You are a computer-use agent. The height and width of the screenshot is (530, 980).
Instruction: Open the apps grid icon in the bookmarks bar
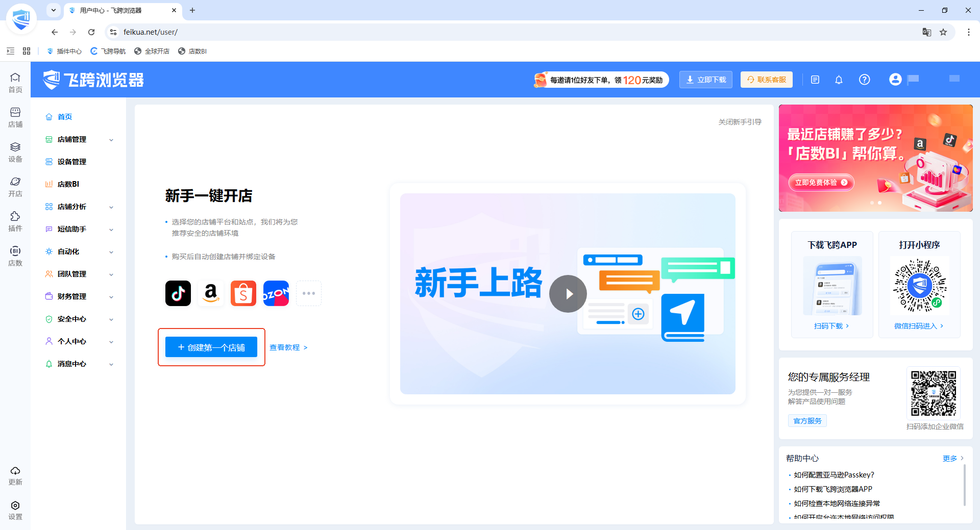pyautogui.click(x=27, y=51)
